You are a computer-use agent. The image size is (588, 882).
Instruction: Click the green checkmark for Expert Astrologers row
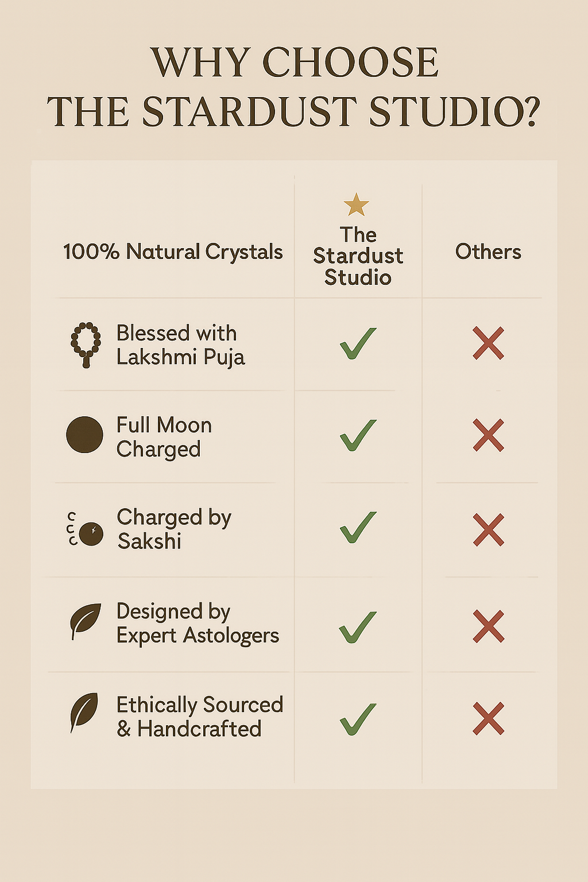(x=357, y=626)
